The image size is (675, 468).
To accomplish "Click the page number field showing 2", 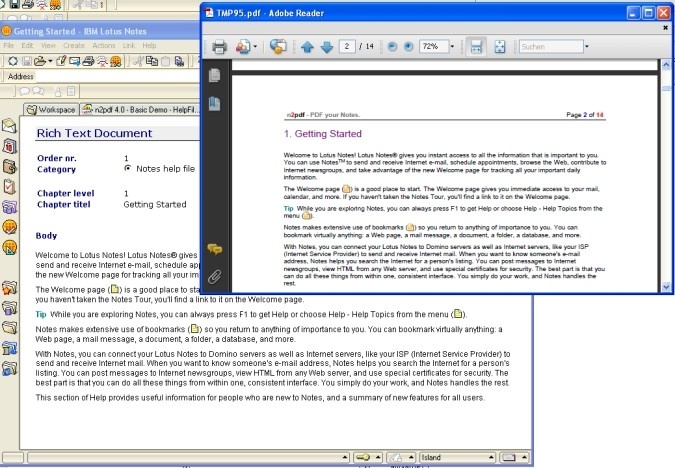I will click(x=347, y=46).
